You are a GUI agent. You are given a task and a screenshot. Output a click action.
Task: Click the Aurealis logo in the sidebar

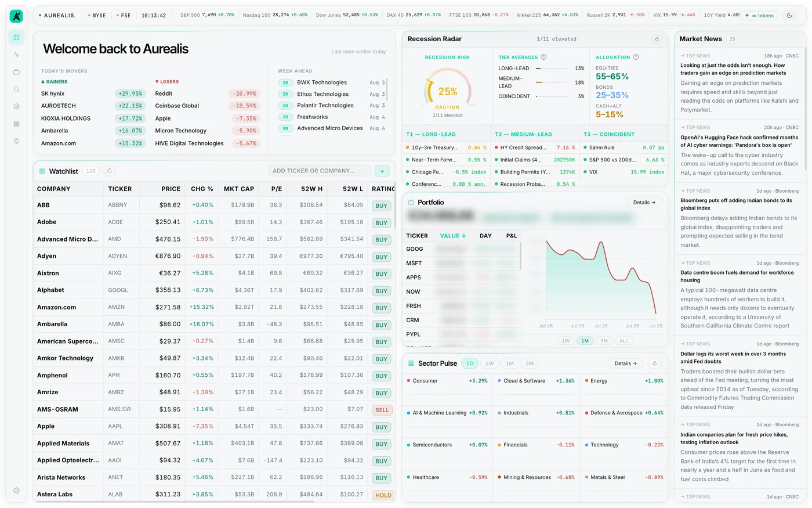16,16
